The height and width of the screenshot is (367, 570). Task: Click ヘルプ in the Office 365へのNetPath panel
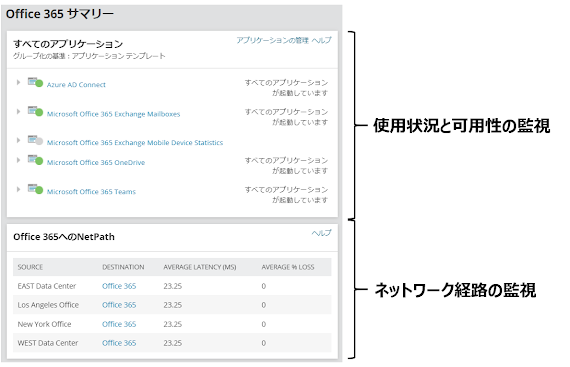click(x=321, y=233)
